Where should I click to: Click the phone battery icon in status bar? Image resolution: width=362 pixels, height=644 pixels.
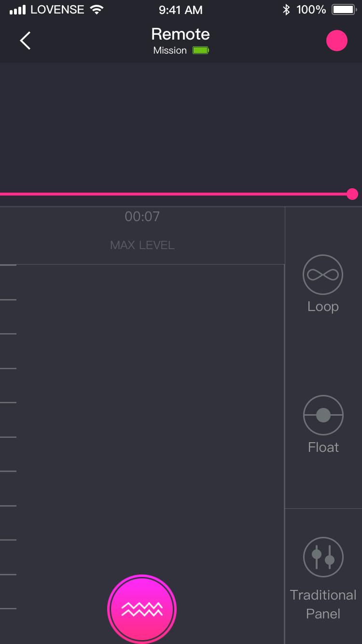(343, 10)
